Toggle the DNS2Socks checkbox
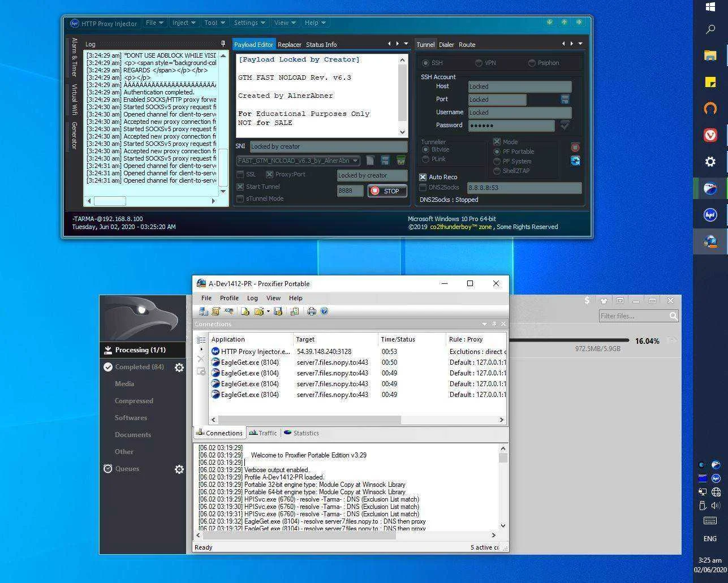 pyautogui.click(x=423, y=187)
